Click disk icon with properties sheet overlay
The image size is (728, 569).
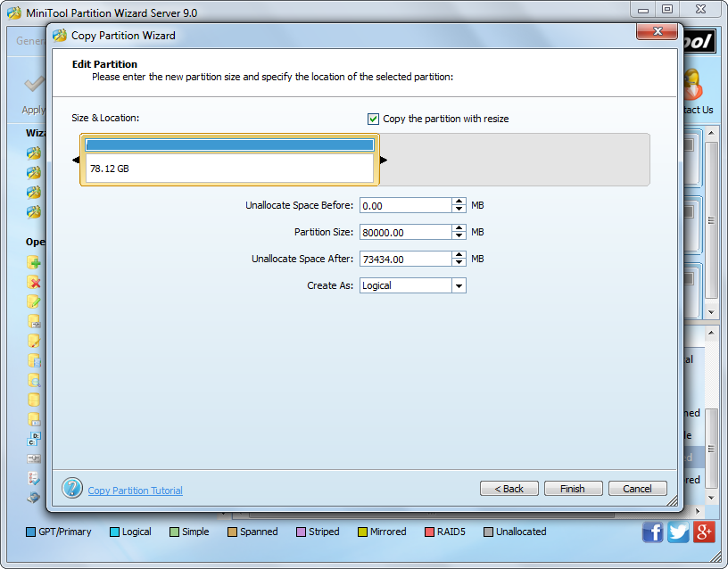point(34,360)
